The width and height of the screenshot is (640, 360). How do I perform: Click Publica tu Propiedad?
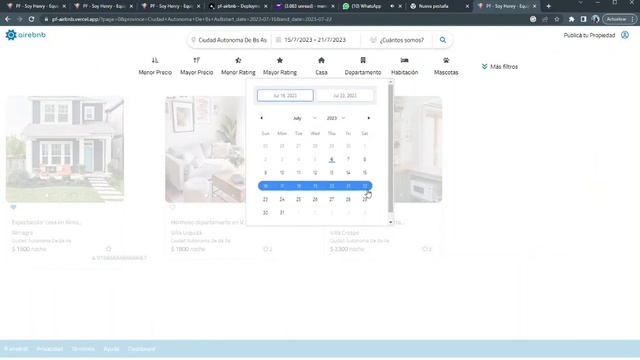click(589, 36)
